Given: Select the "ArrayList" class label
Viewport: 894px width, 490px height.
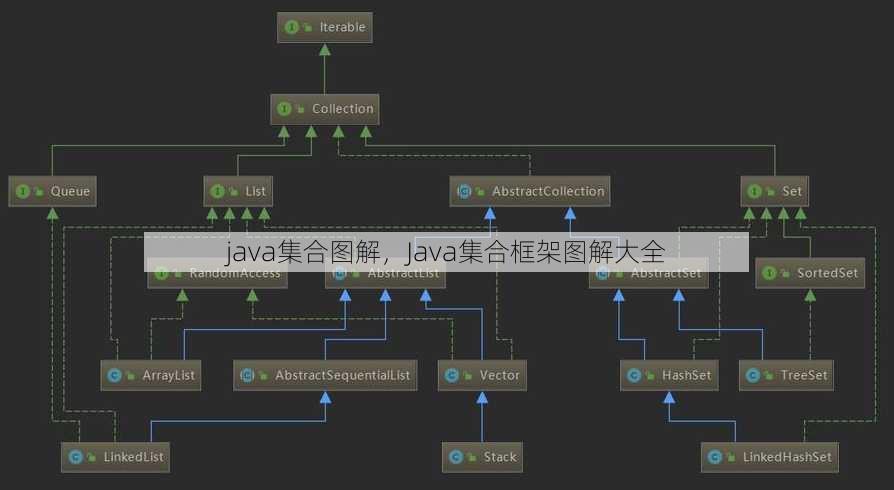Looking at the screenshot, I should pyautogui.click(x=168, y=375).
